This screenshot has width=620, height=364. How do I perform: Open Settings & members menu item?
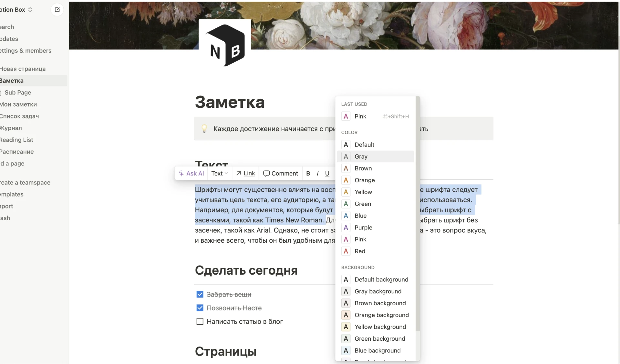pos(26,50)
